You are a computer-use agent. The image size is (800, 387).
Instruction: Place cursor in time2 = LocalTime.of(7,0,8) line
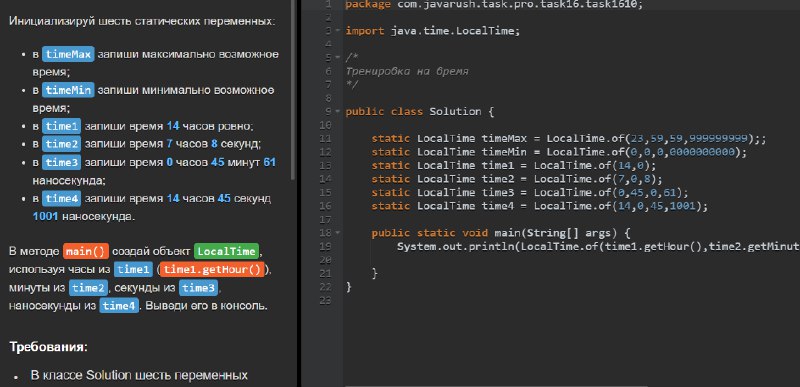pyautogui.click(x=517, y=179)
